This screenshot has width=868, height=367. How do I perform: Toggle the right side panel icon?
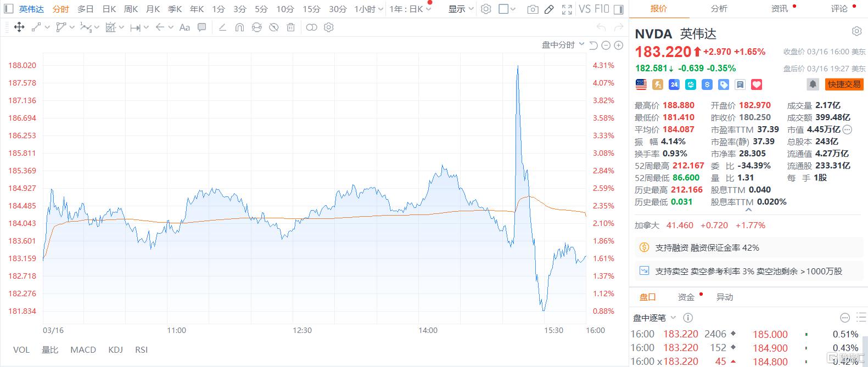[x=618, y=9]
